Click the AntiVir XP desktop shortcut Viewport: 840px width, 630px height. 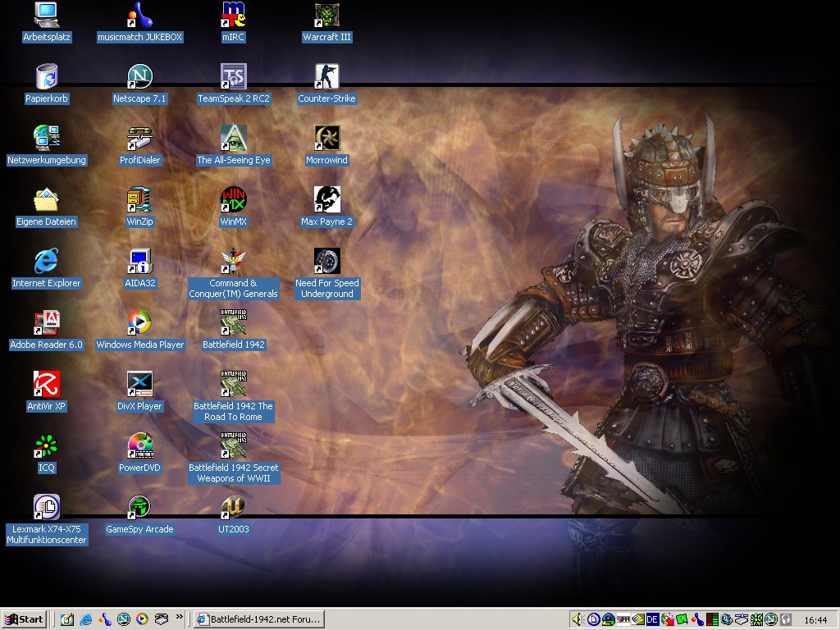click(x=46, y=391)
